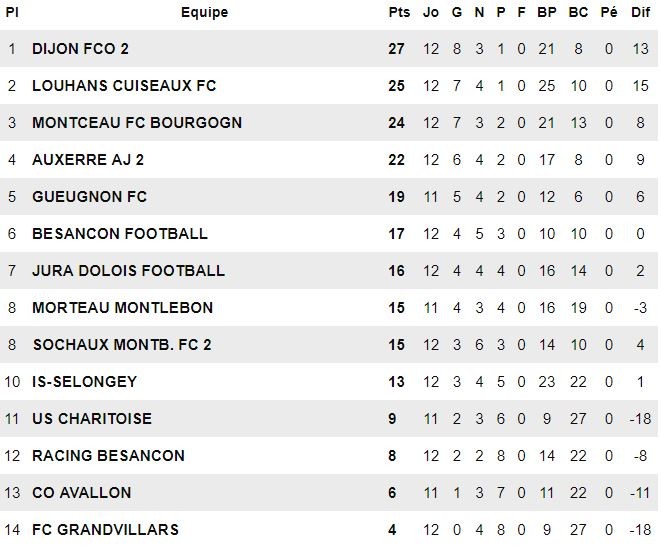
Task: Select the Dif column header
Action: [640, 12]
